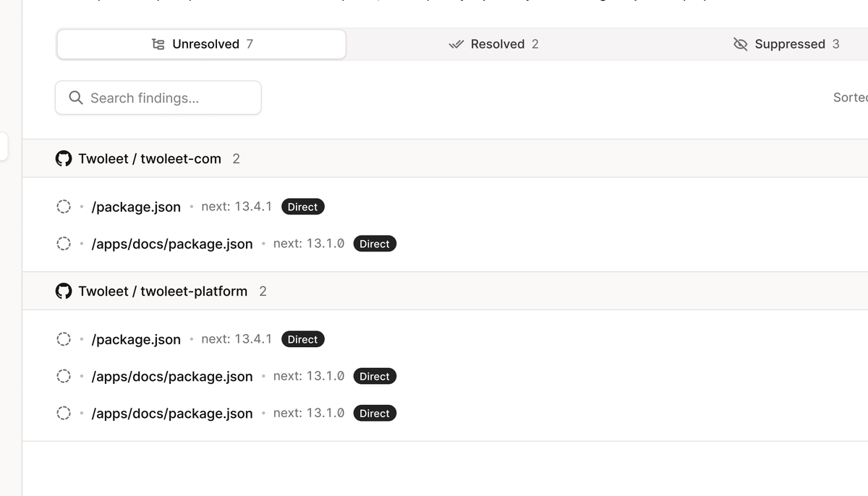Click Direct badge on twoleet-platform /package.json row
This screenshot has width=868, height=496.
302,339
